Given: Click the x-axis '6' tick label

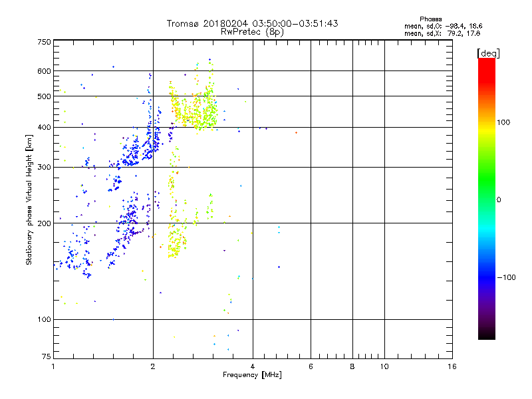Looking at the screenshot, I should point(311,367).
